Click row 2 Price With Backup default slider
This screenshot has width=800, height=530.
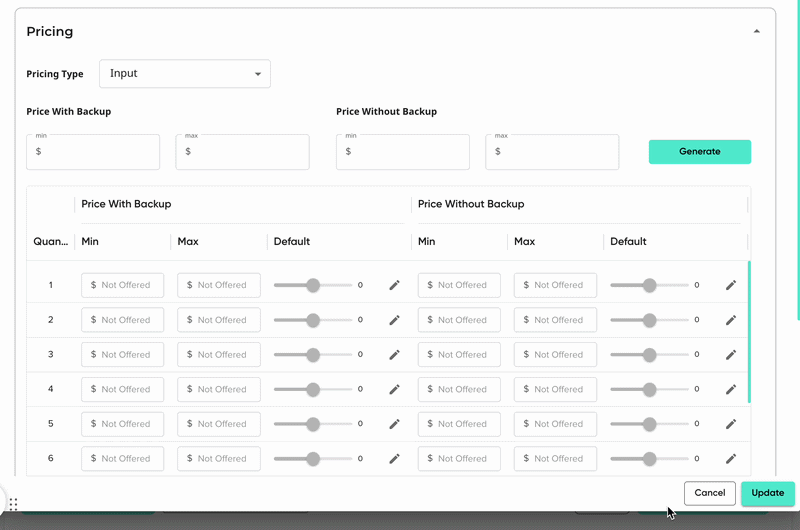coord(312,320)
